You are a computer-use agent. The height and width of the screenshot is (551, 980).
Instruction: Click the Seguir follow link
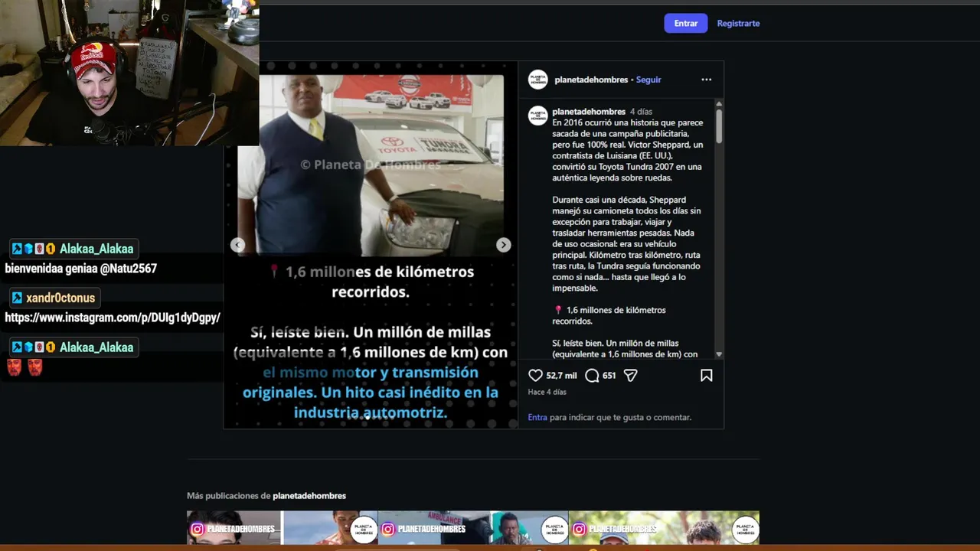point(648,80)
